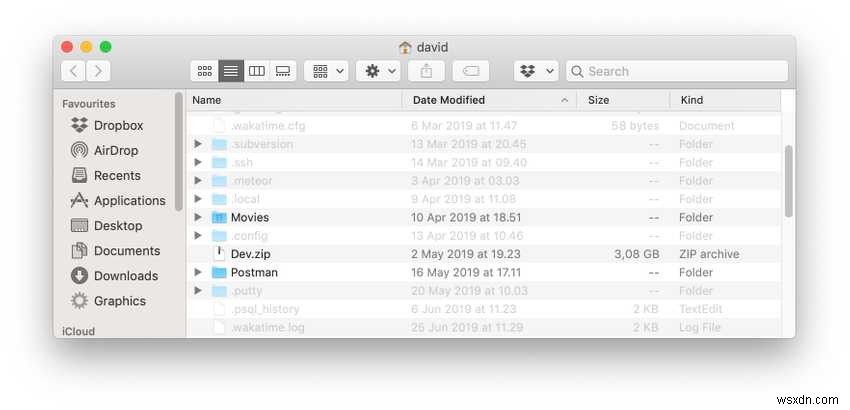850x410 pixels.
Task: Expand the .subversion folder
Action: click(x=198, y=144)
